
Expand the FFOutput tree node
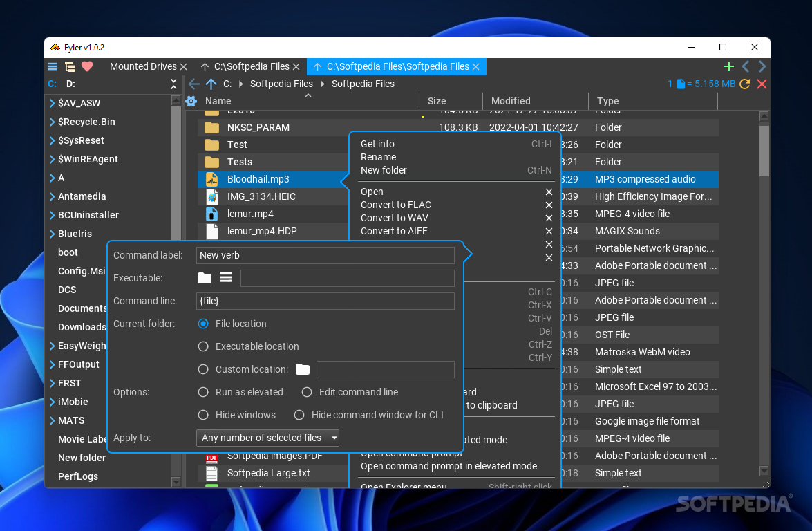tap(53, 364)
